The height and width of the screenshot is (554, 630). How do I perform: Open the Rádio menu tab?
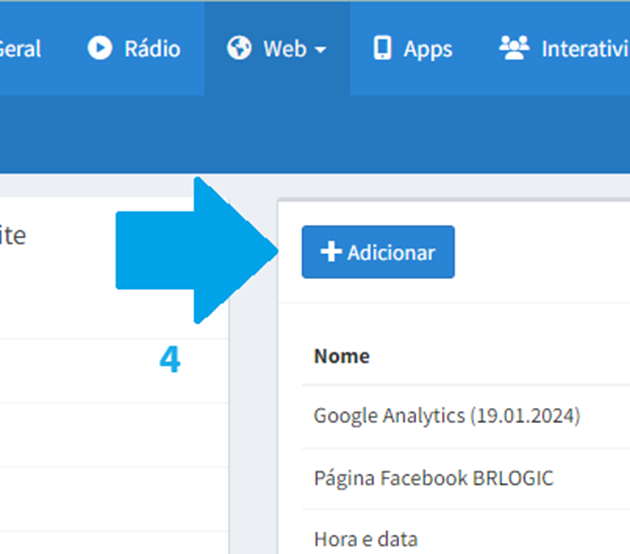coord(134,48)
